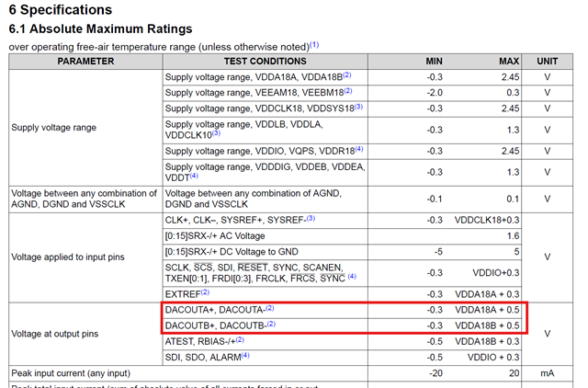Open footnote (2) beside VDDA18B
Image resolution: width=588 pixels, height=388 pixels.
(x=347, y=74)
